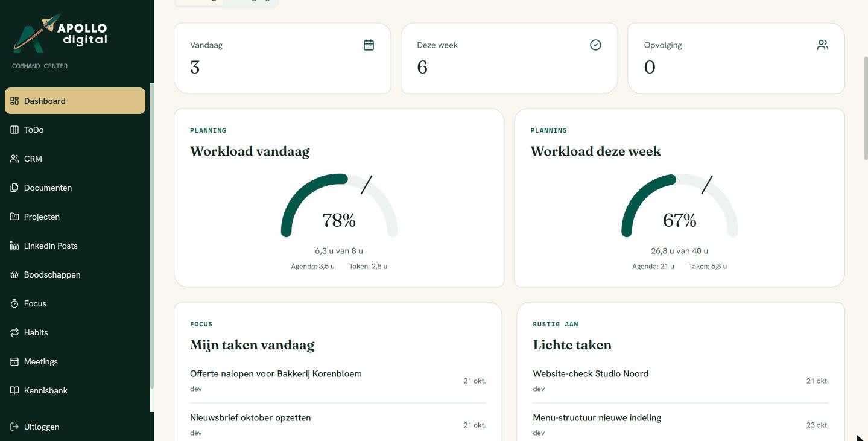Click 'Taken: 5,8 u' label
Viewport: 868px width, 441px height.
coord(708,266)
